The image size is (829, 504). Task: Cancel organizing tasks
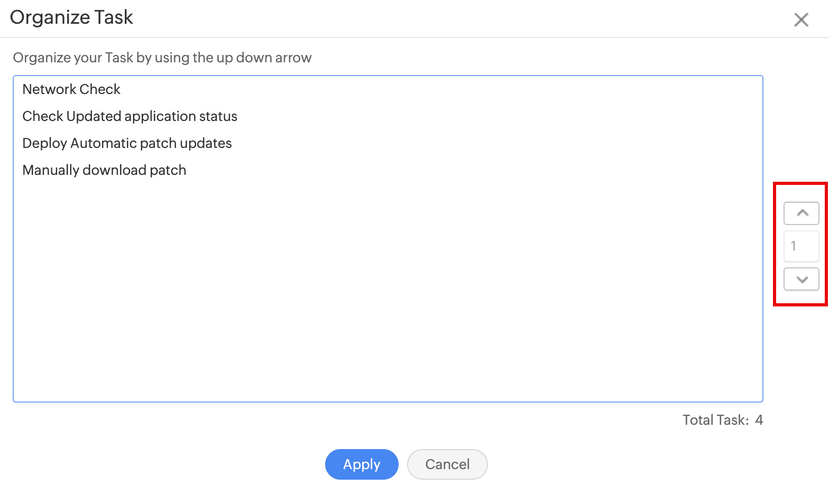click(447, 464)
